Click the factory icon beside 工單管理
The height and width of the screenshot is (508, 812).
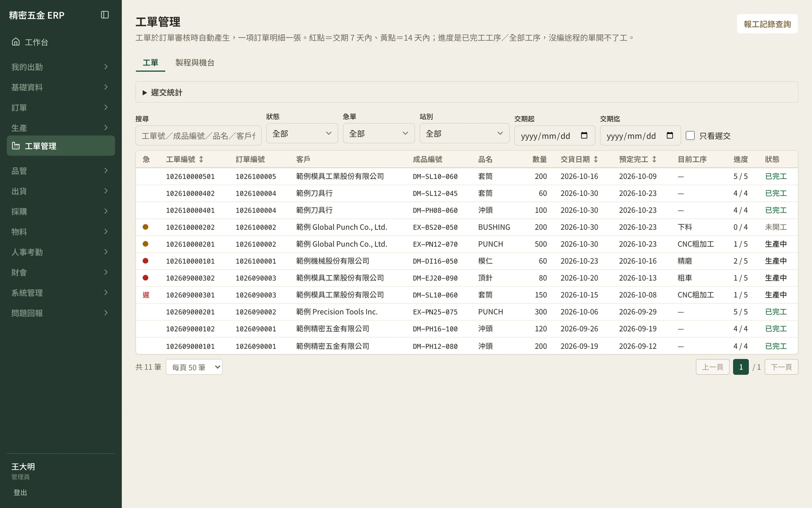pyautogui.click(x=16, y=146)
